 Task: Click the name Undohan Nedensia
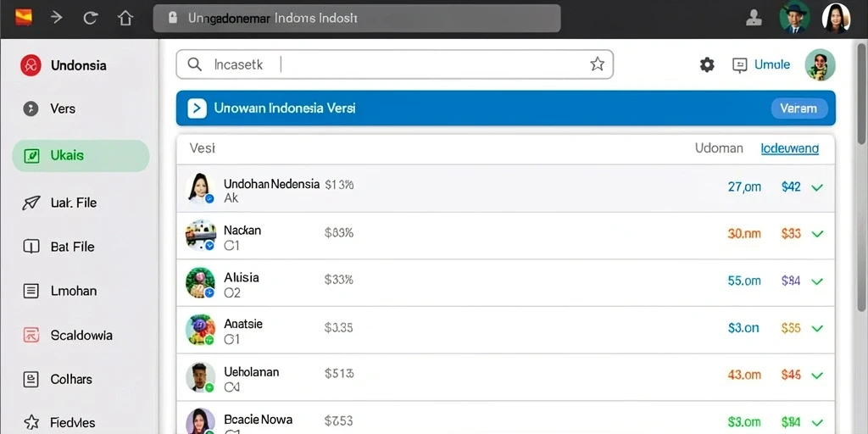(x=271, y=184)
